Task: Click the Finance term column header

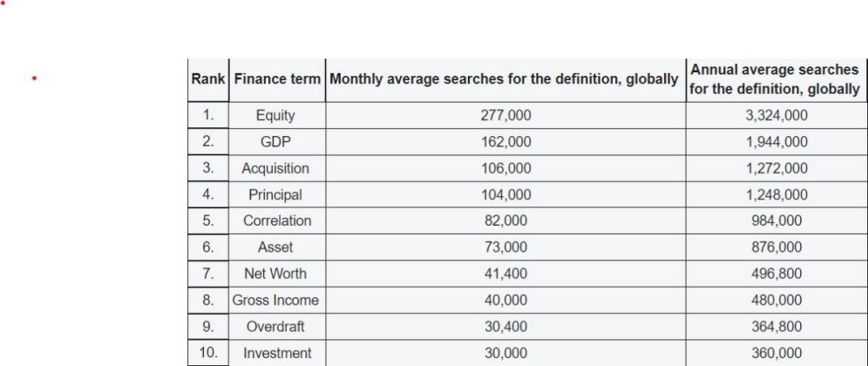Action: [x=276, y=79]
